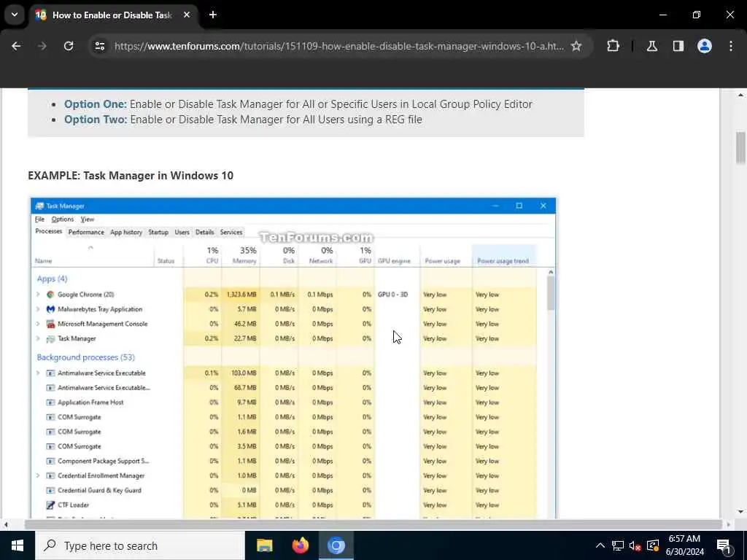The width and height of the screenshot is (747, 560).
Task: Click the "Component Package Support S..." row
Action: pos(284,461)
